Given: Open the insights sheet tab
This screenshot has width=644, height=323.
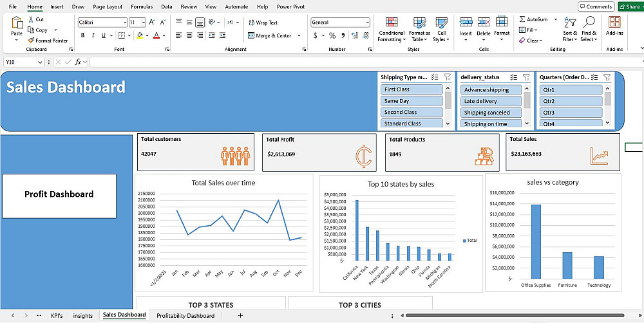Looking at the screenshot, I should [x=83, y=316].
